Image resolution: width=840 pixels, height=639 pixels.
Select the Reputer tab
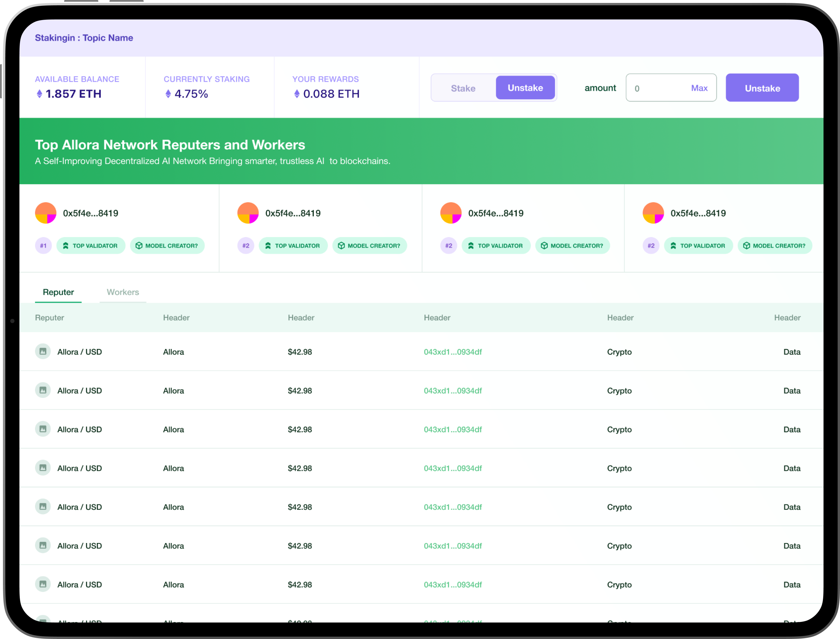click(x=58, y=292)
